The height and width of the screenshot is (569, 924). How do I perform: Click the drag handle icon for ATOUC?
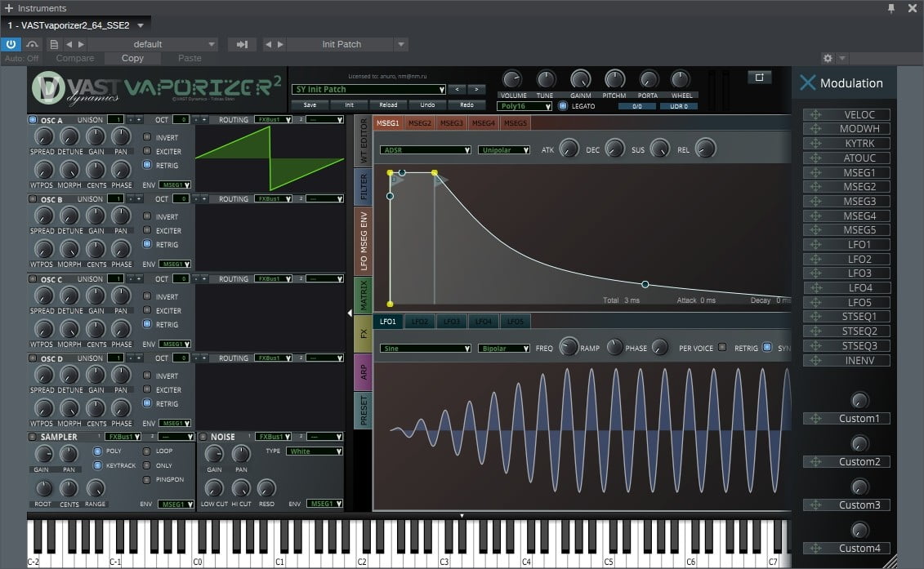(815, 158)
